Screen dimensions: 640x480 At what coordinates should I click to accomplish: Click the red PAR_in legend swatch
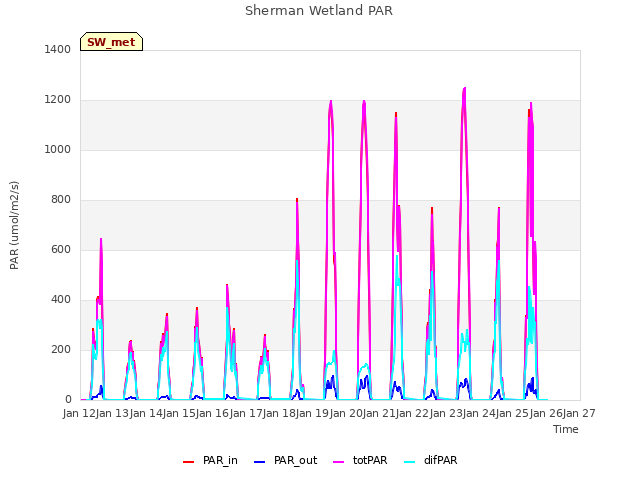(x=188, y=462)
